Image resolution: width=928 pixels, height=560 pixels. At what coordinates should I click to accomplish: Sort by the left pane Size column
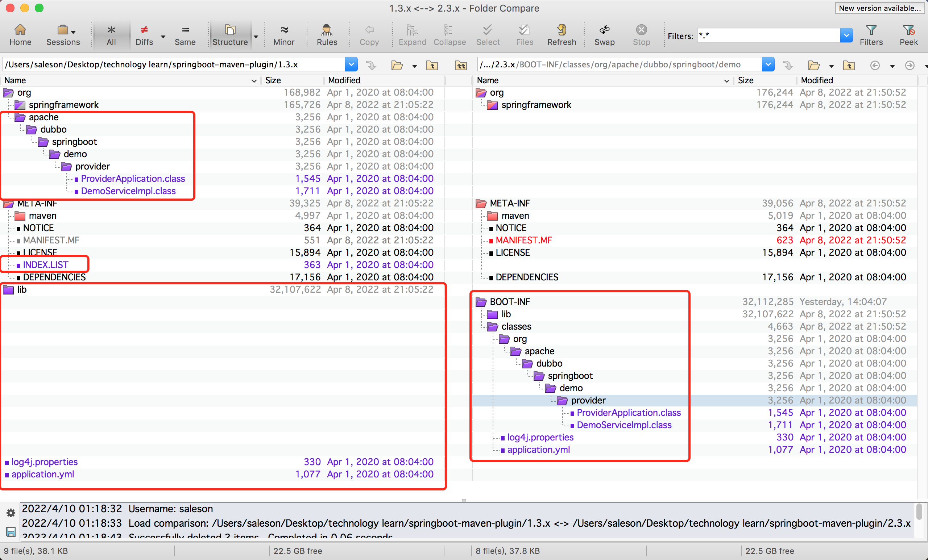point(273,80)
